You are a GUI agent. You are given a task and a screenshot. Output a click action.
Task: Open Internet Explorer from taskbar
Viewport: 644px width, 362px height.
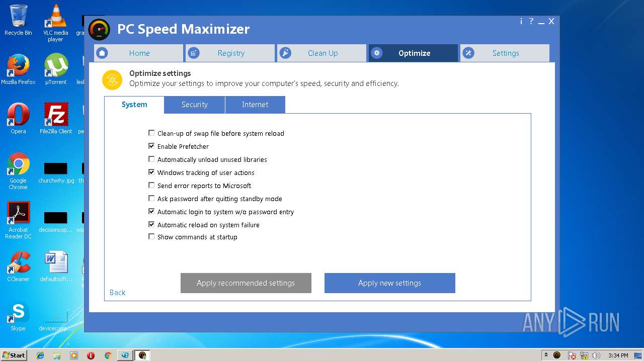40,355
